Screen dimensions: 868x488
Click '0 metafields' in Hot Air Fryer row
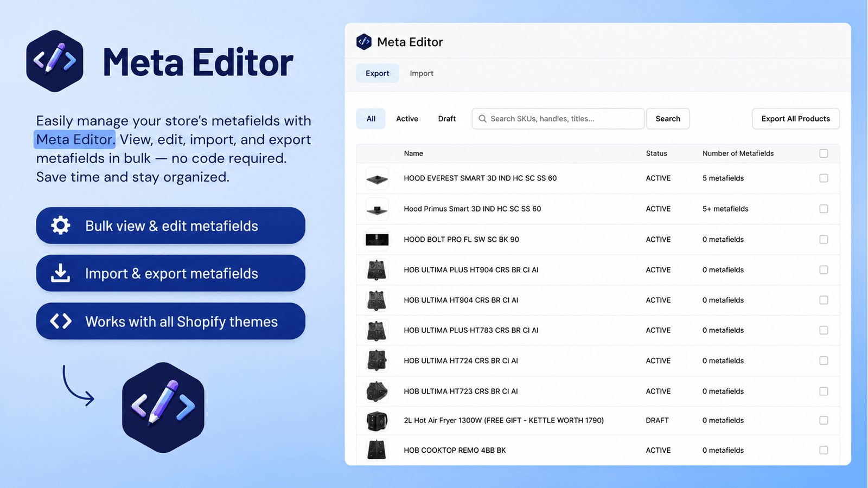[x=723, y=420]
